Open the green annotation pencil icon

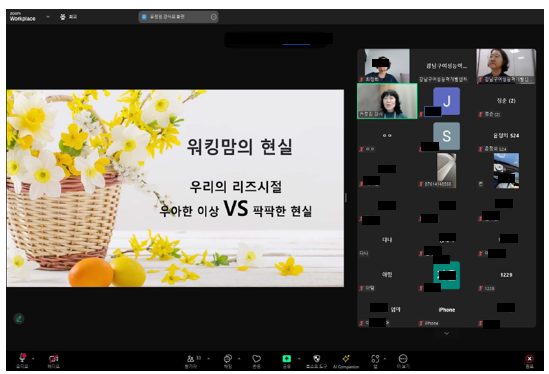19,318
